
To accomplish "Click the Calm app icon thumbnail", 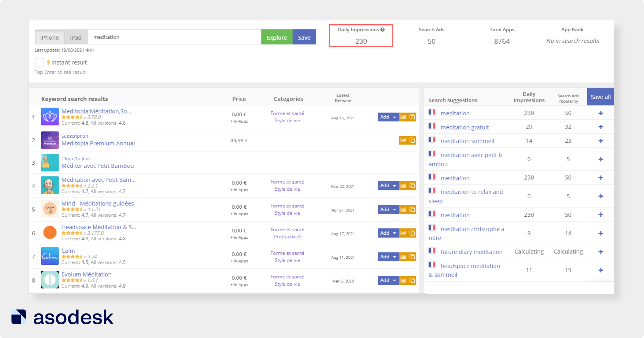I will (50, 256).
